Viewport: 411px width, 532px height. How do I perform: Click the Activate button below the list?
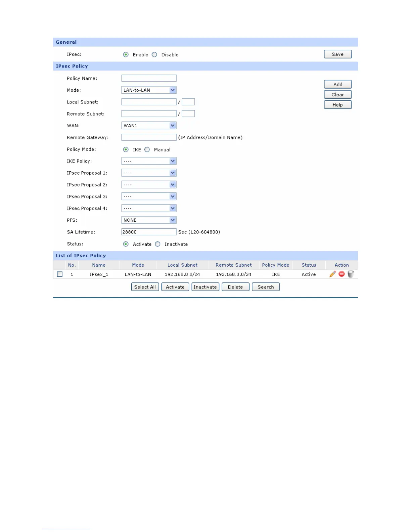coord(175,287)
